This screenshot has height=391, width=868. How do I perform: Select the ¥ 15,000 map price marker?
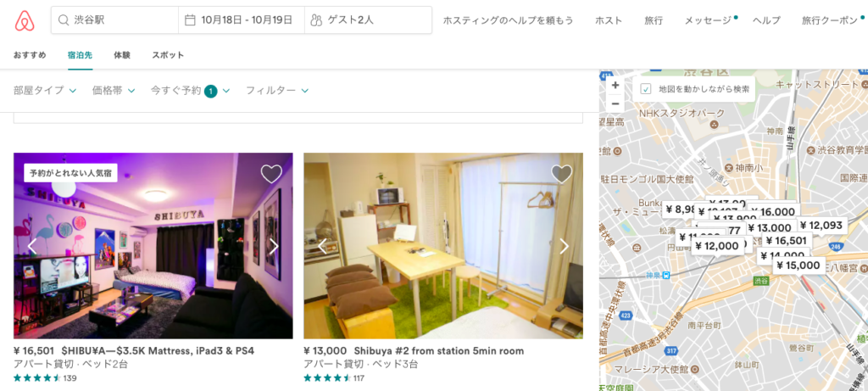tap(797, 265)
